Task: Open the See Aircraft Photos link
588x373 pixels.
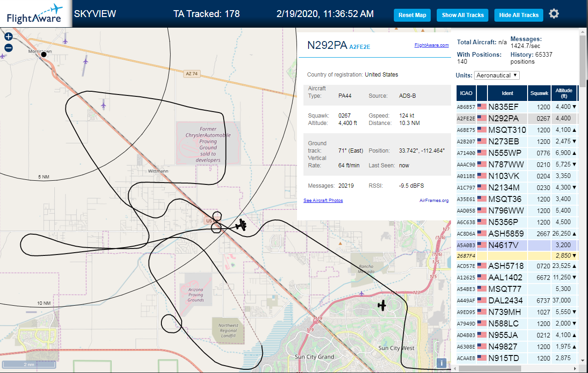Action: (x=323, y=200)
